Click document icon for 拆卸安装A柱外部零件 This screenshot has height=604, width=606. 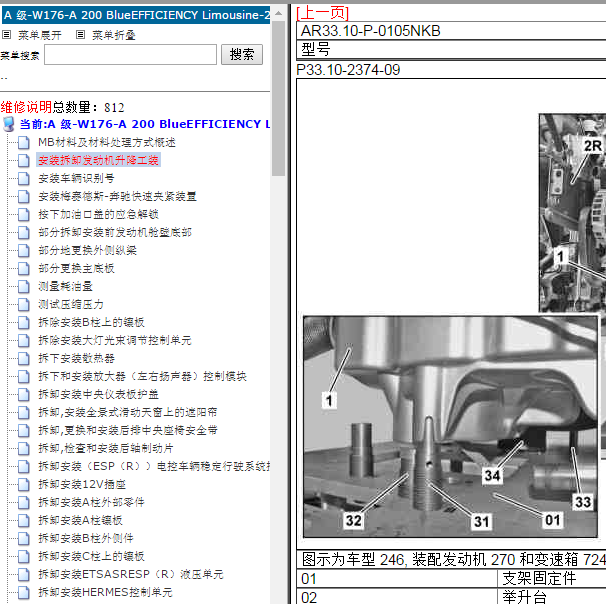24,502
